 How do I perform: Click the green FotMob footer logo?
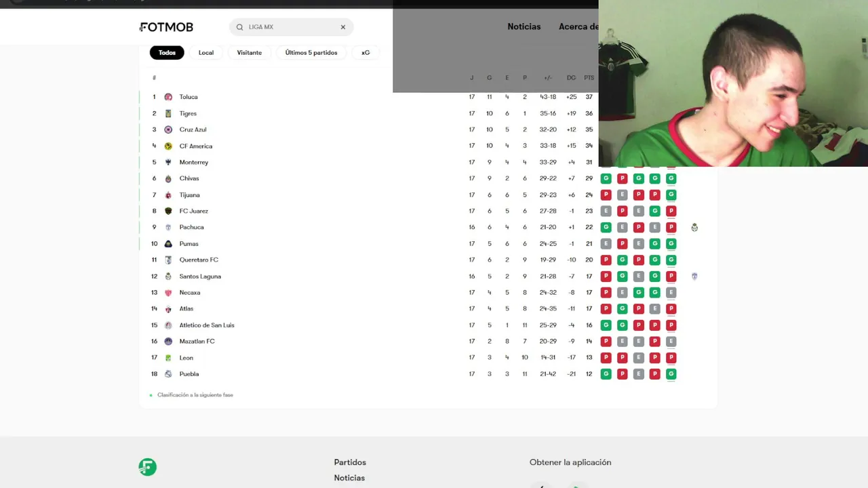coord(147,467)
